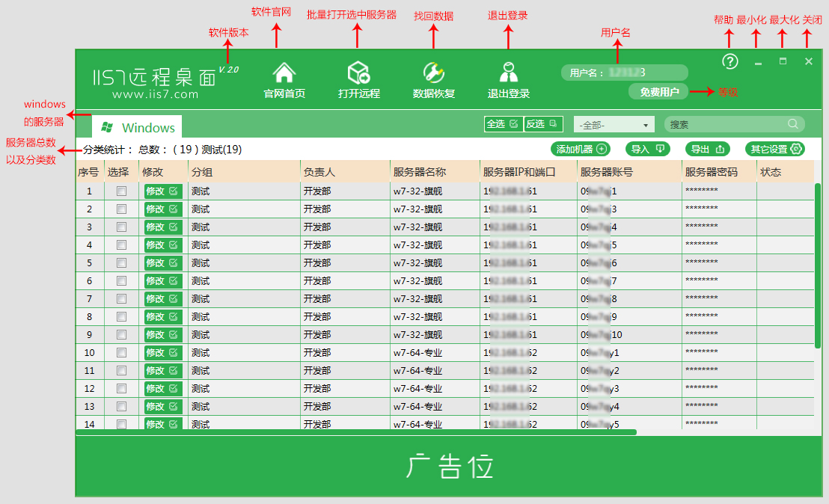Open the 官网首页 home icon
The width and height of the screenshot is (829, 504).
point(284,73)
